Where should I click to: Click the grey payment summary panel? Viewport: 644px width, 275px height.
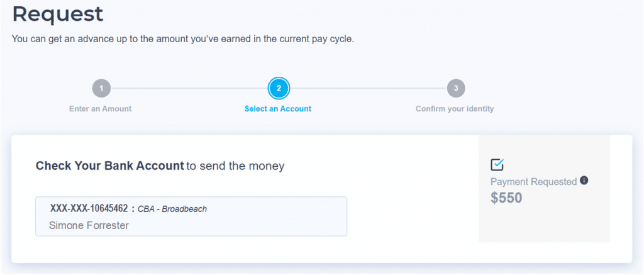coord(544,189)
